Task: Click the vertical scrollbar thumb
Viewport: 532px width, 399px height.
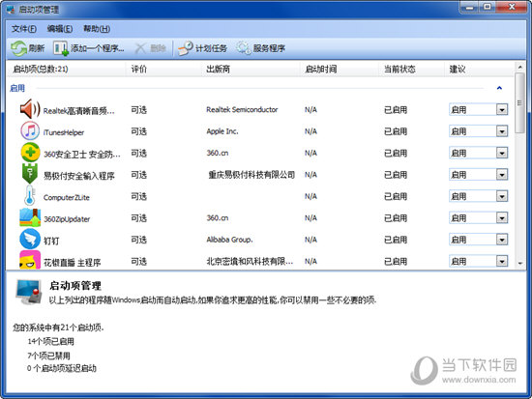Action: coord(519,102)
